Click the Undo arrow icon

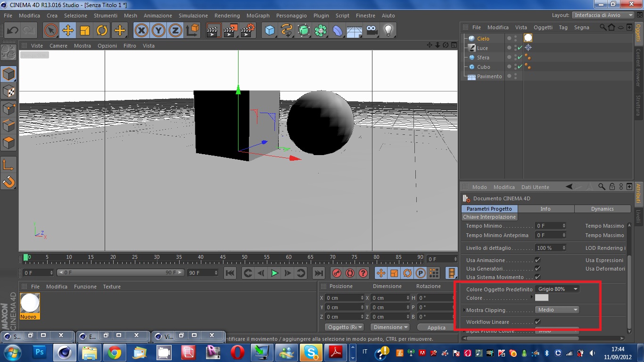(x=13, y=31)
